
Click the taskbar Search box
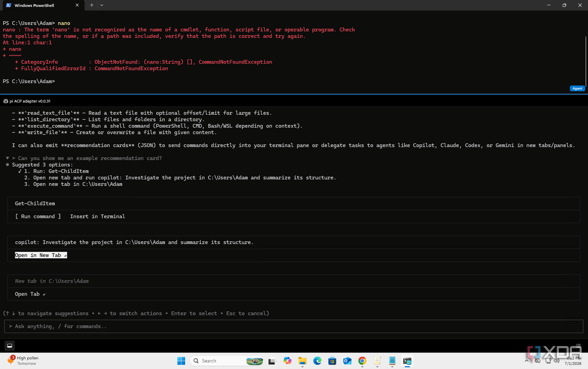(227, 361)
